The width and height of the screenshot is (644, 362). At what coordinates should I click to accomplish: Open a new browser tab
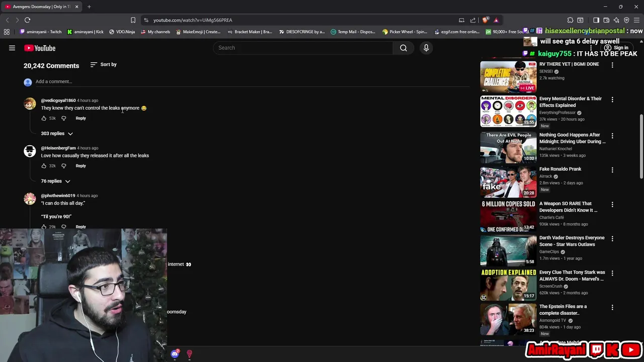[89, 7]
